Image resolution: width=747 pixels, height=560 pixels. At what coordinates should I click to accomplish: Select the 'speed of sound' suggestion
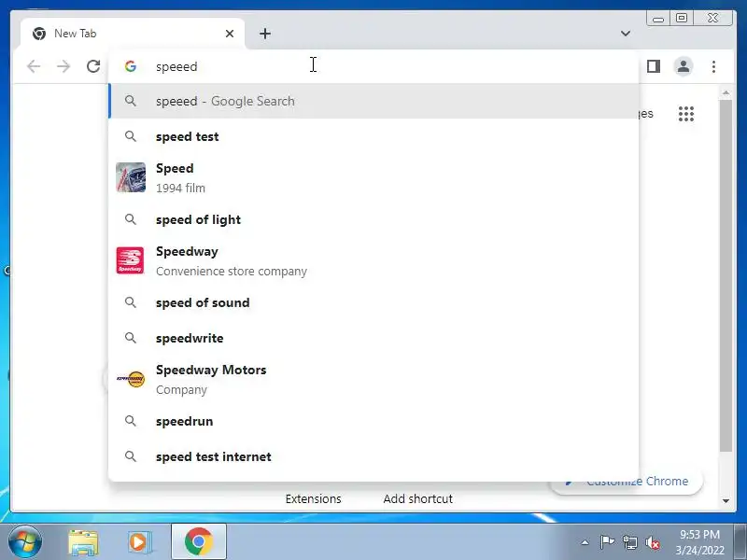coord(374,302)
